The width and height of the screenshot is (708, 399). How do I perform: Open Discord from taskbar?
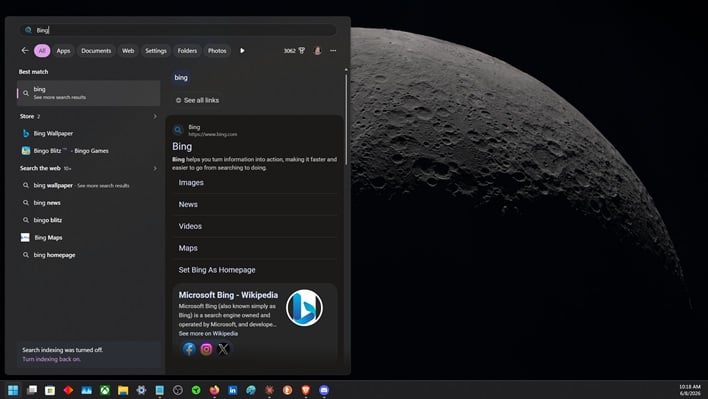[x=324, y=390]
